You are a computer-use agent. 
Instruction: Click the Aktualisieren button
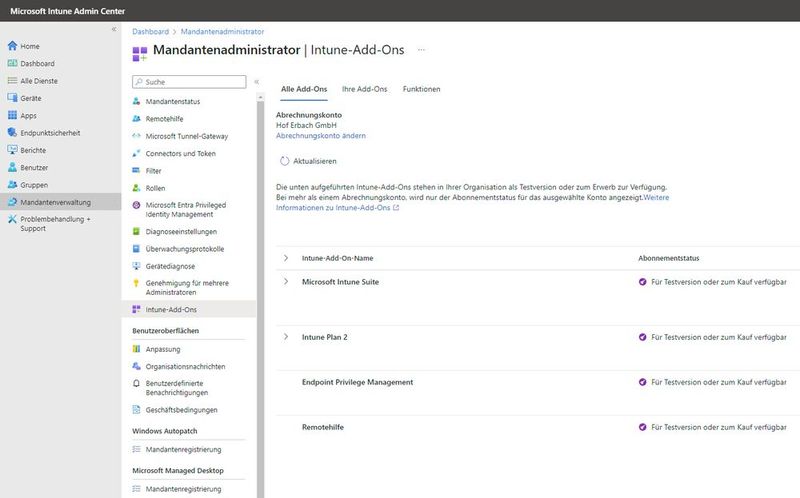[x=308, y=161]
